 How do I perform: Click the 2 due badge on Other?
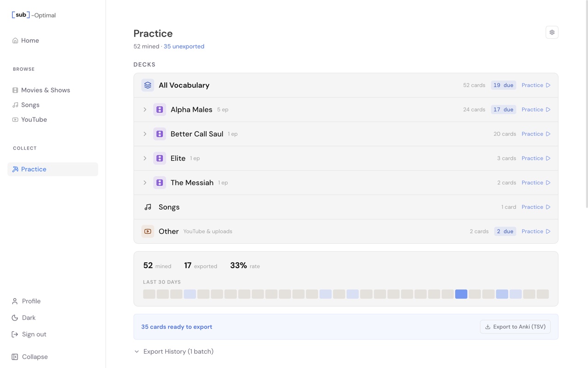505,231
